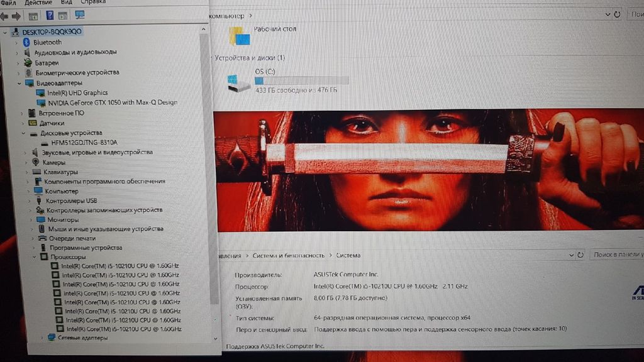Collapse the Видеоадаптеры category
The width and height of the screenshot is (644, 362).
point(19,83)
